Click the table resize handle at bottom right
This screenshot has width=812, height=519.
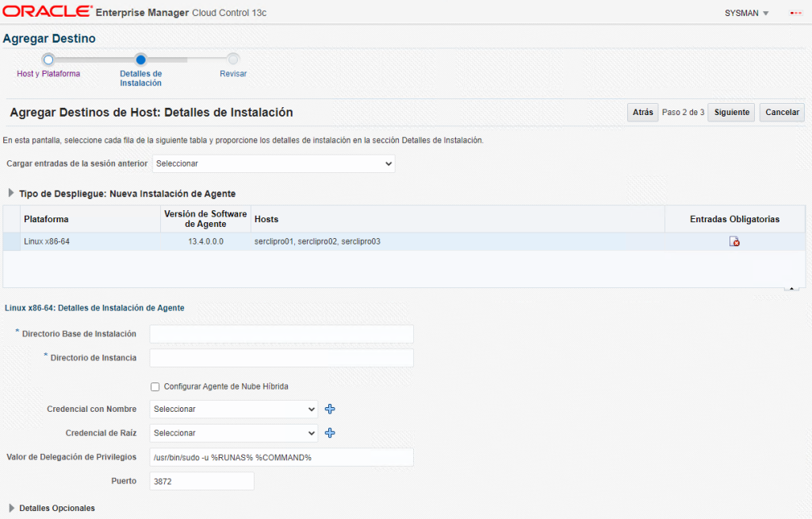[x=791, y=289]
